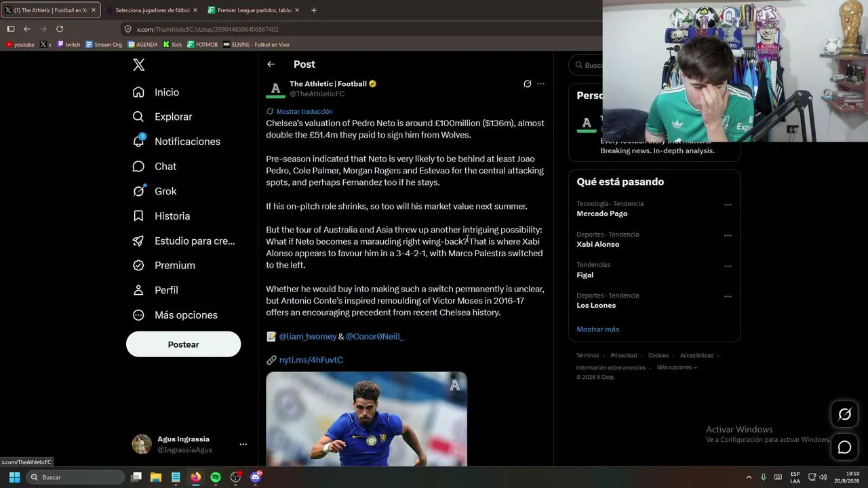Show hidden system tray icons
The height and width of the screenshot is (488, 868).
point(749,477)
